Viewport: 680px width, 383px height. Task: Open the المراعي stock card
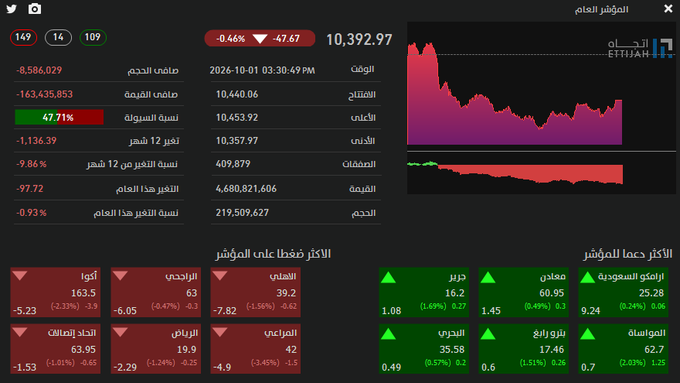255,349
